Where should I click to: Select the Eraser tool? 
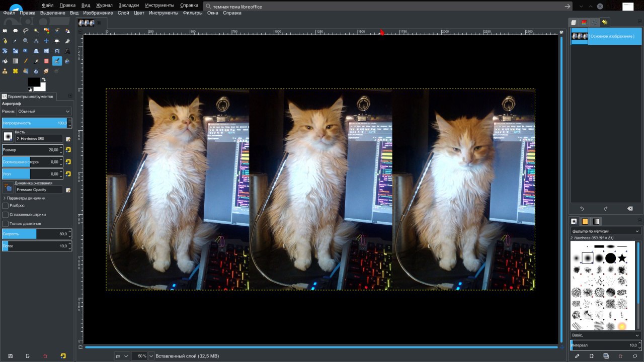point(46,61)
